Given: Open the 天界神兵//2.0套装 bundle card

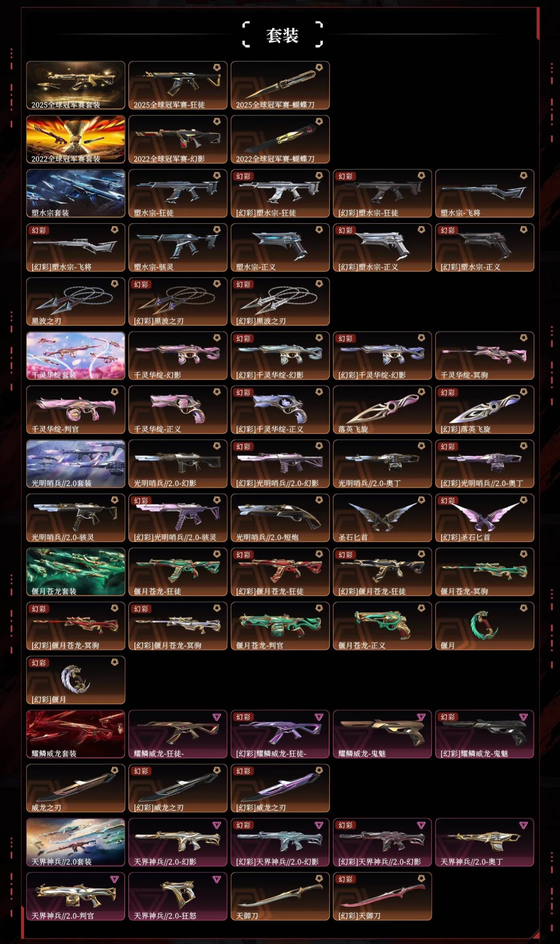Looking at the screenshot, I should pos(76,842).
